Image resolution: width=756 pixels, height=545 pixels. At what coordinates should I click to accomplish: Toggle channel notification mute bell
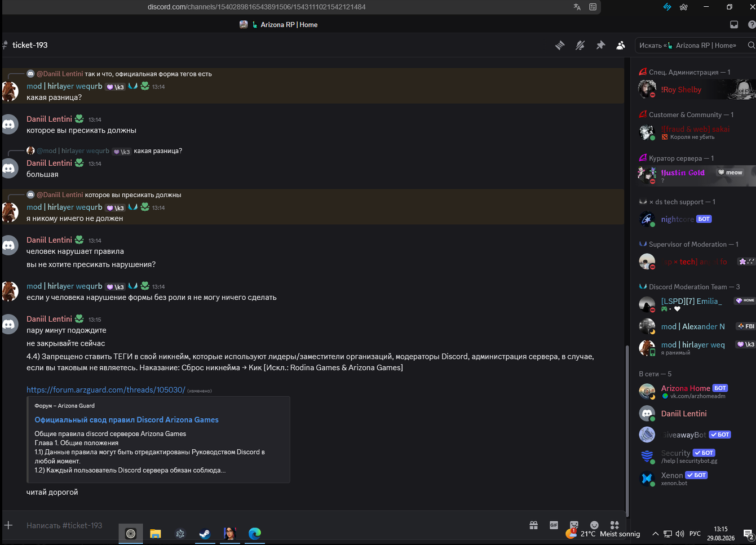click(x=580, y=45)
